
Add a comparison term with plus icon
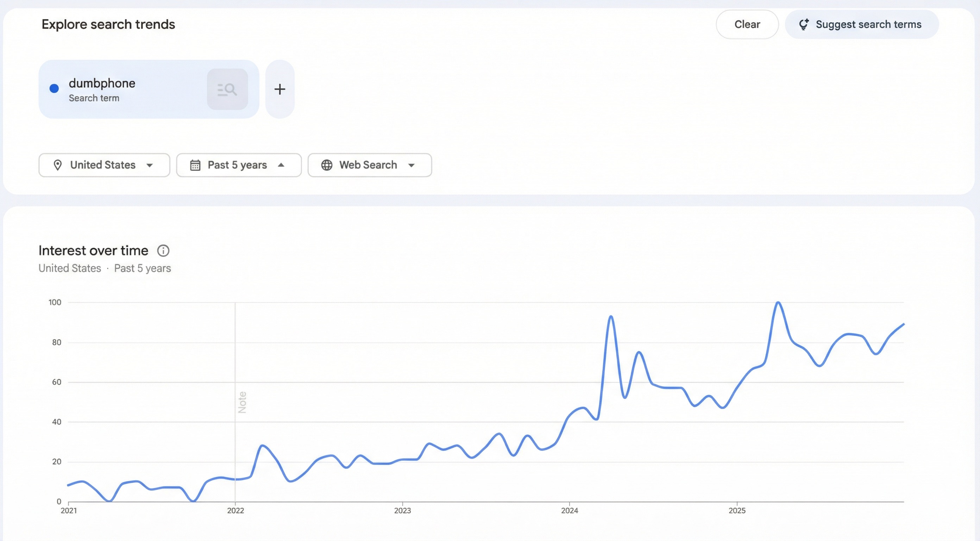(279, 89)
